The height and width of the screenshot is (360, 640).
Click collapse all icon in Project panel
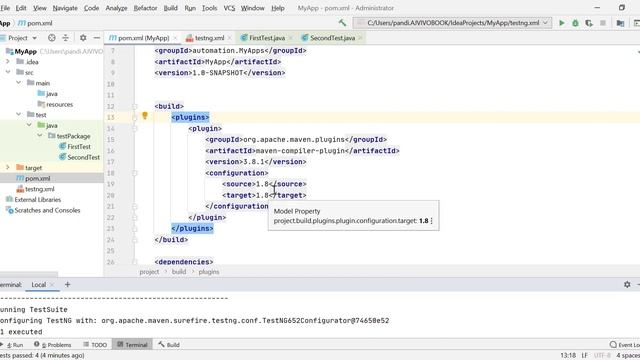tap(65, 38)
